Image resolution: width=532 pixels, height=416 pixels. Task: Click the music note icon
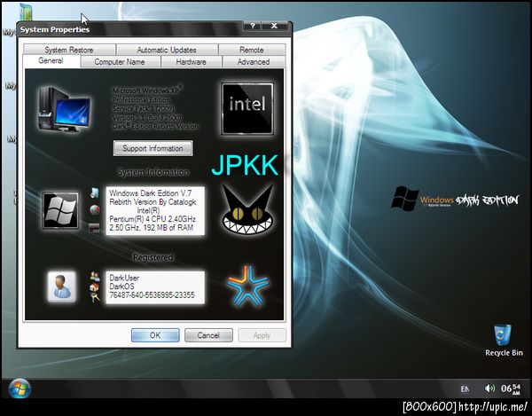pyautogui.click(x=95, y=192)
